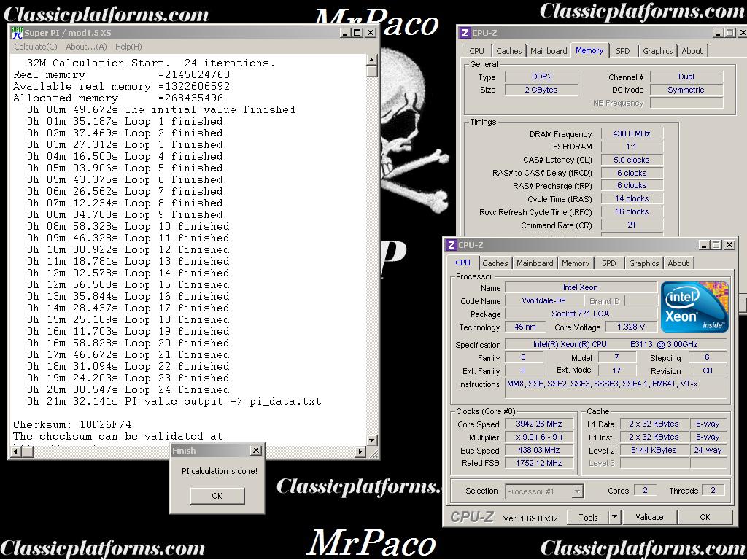Click the Code Name field Wolfdale-DP

(x=544, y=300)
